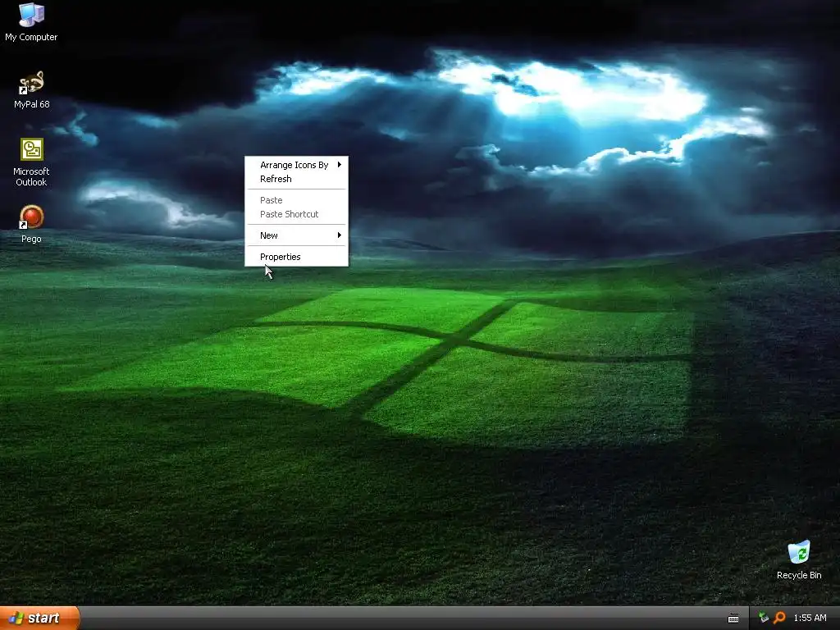Click the keyboard language bar icon
Viewport: 840px width, 630px height.
point(733,619)
